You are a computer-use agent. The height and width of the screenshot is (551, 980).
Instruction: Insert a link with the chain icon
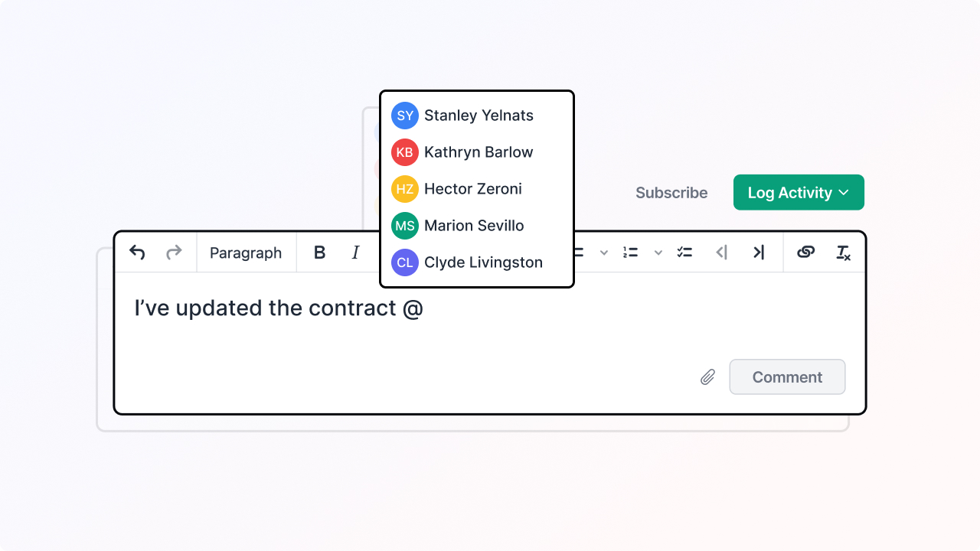tap(805, 253)
